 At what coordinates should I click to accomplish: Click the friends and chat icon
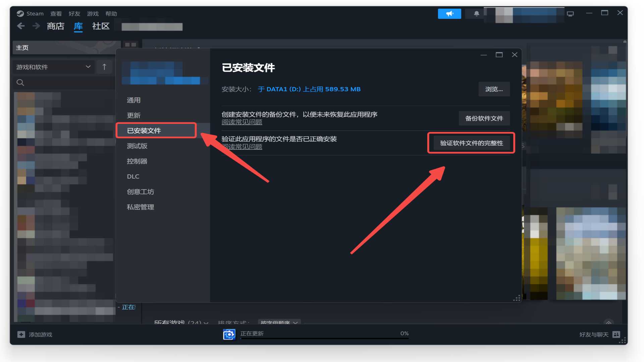[618, 334]
